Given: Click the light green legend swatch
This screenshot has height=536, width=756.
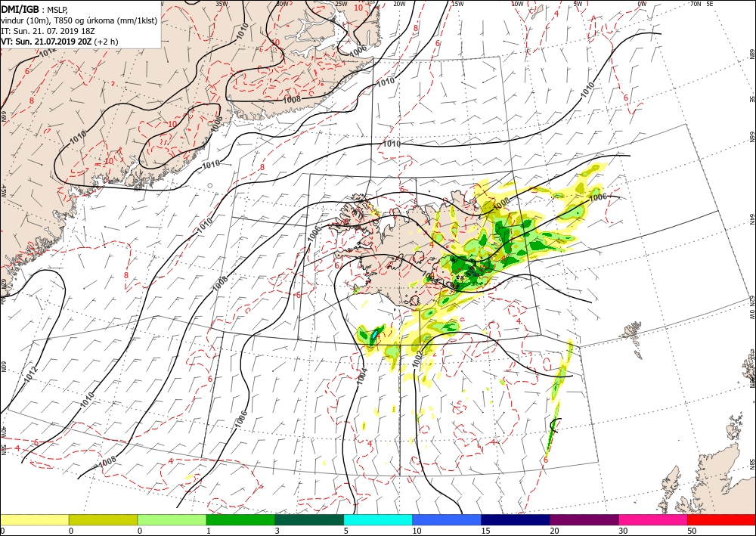Looking at the screenshot, I should tap(172, 519).
